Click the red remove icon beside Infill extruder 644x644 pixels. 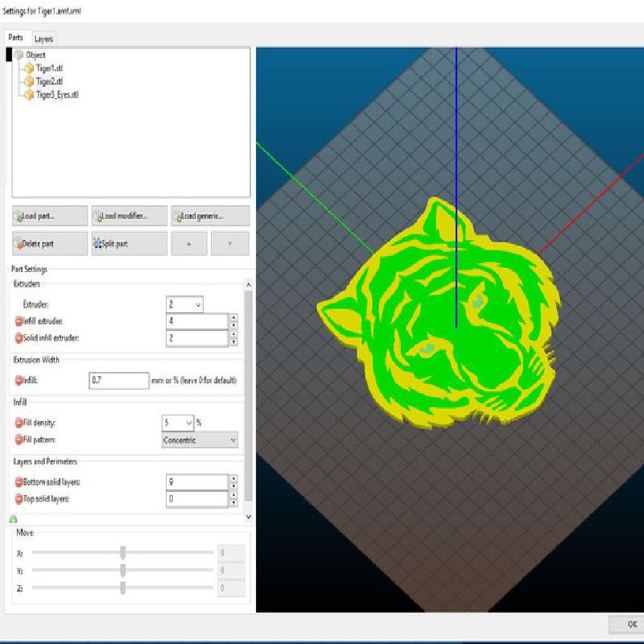pyautogui.click(x=19, y=321)
